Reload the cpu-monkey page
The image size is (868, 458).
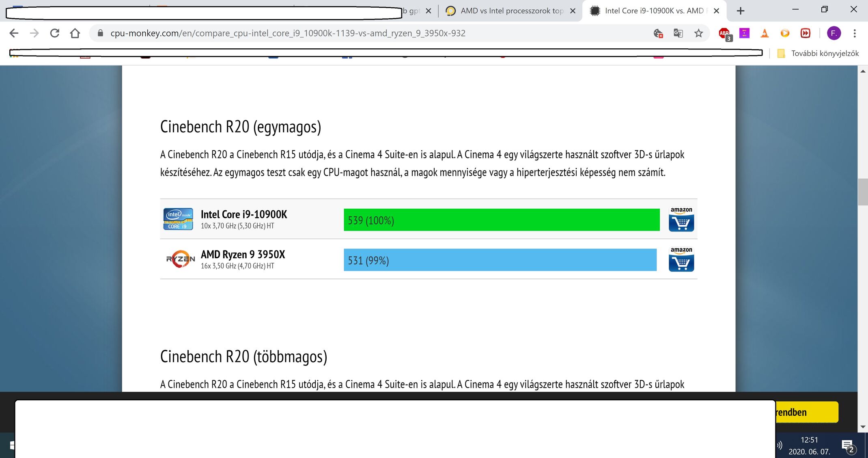point(55,33)
